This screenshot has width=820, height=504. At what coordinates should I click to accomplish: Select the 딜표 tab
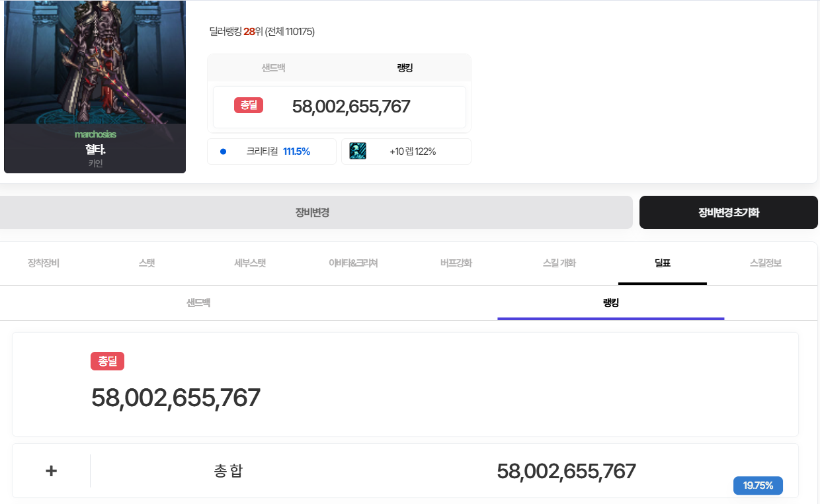663,263
